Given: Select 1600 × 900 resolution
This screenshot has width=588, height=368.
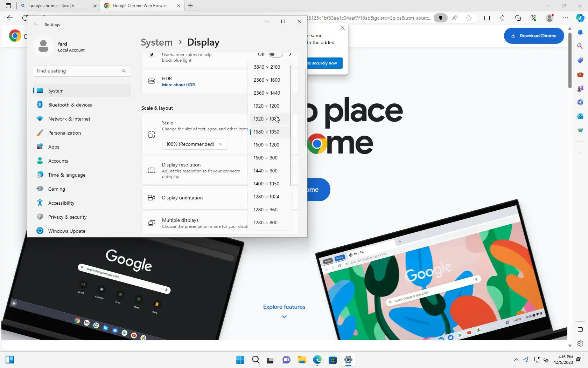Looking at the screenshot, I should click(269, 158).
